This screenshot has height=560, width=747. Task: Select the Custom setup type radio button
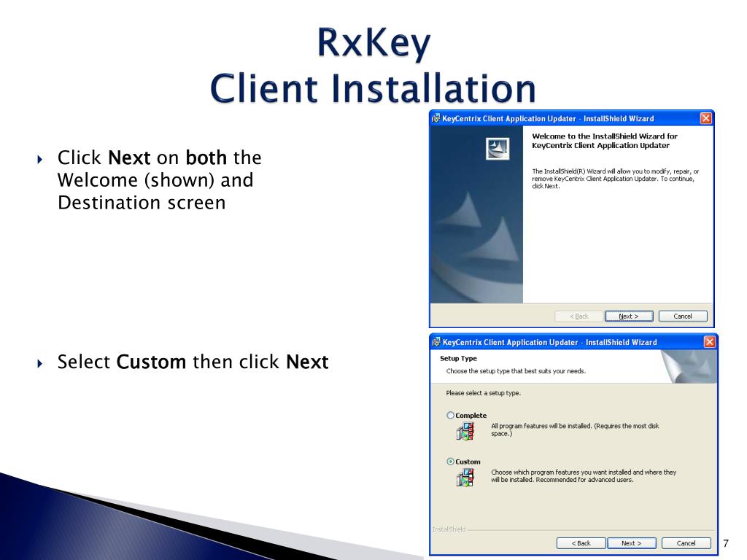pyautogui.click(x=450, y=462)
